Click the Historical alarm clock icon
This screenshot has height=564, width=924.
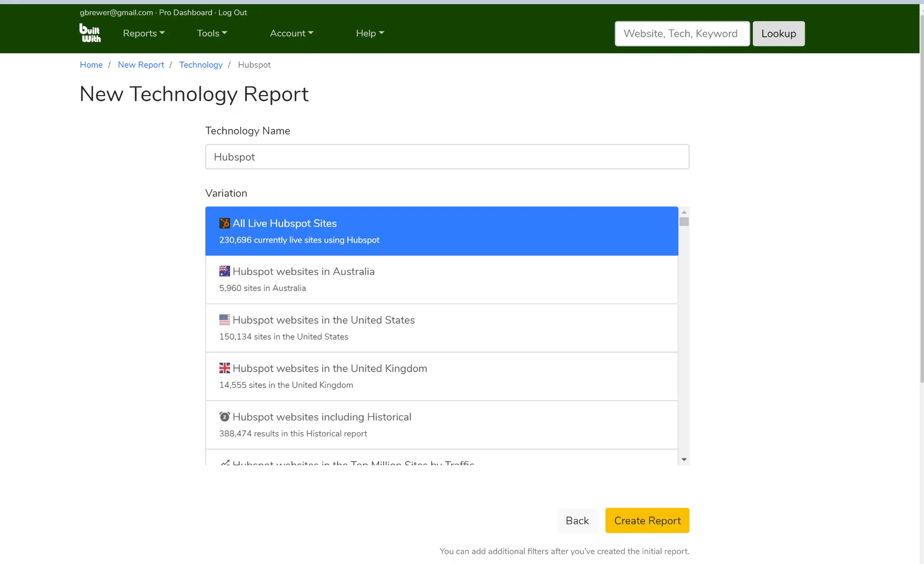pyautogui.click(x=224, y=417)
